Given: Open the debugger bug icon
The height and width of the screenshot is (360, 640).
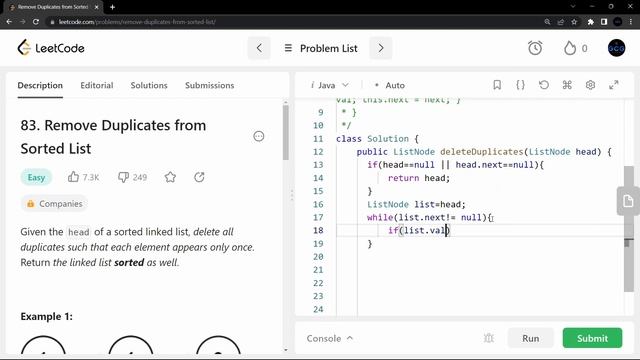Looking at the screenshot, I should (x=489, y=338).
